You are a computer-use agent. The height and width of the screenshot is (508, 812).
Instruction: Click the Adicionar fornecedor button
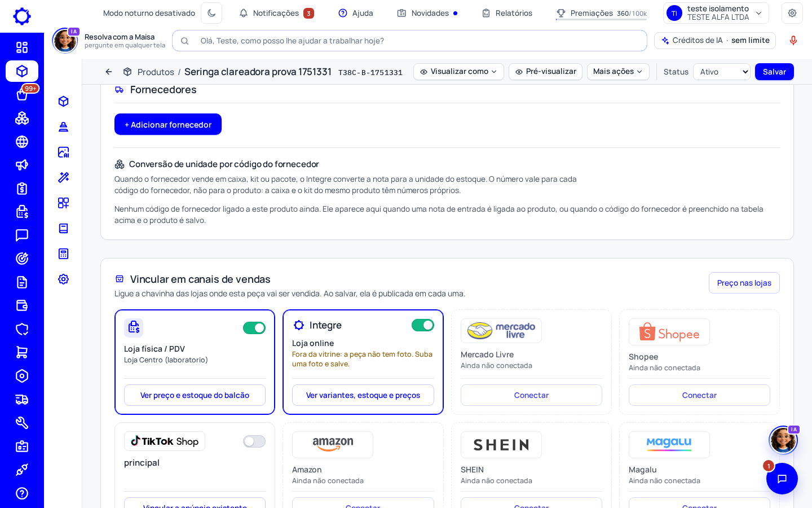tap(168, 124)
